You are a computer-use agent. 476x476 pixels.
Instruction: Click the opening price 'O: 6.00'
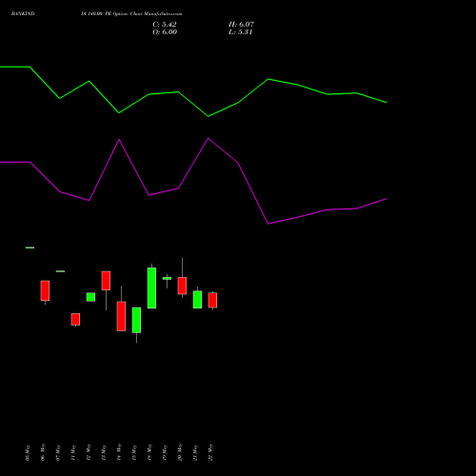click(x=165, y=32)
